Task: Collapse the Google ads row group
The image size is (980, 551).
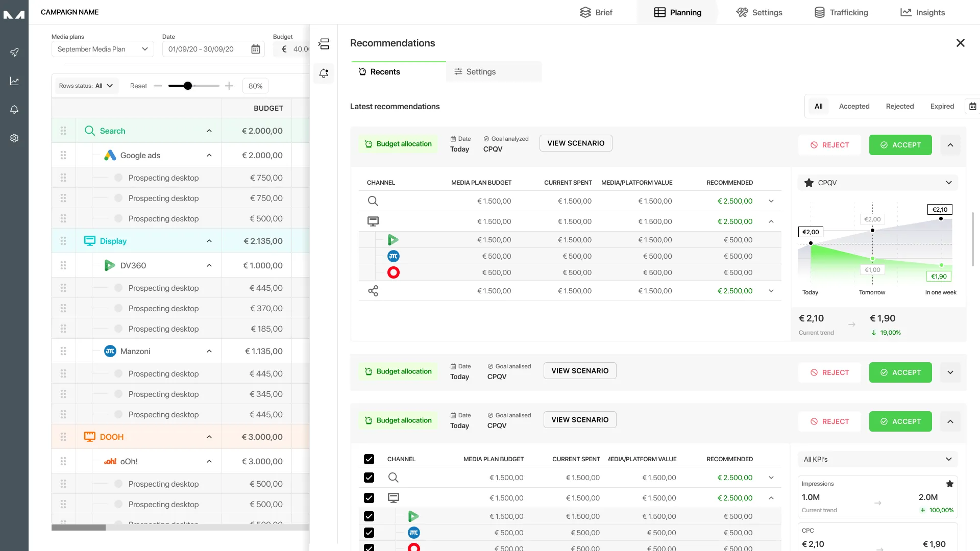Action: point(209,156)
